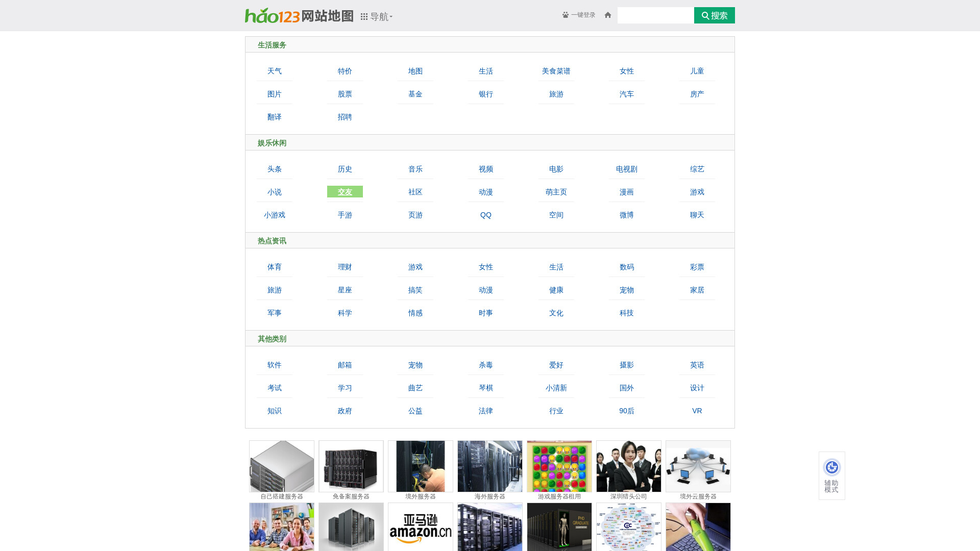
Task: Open the 房产 link
Action: 697,94
